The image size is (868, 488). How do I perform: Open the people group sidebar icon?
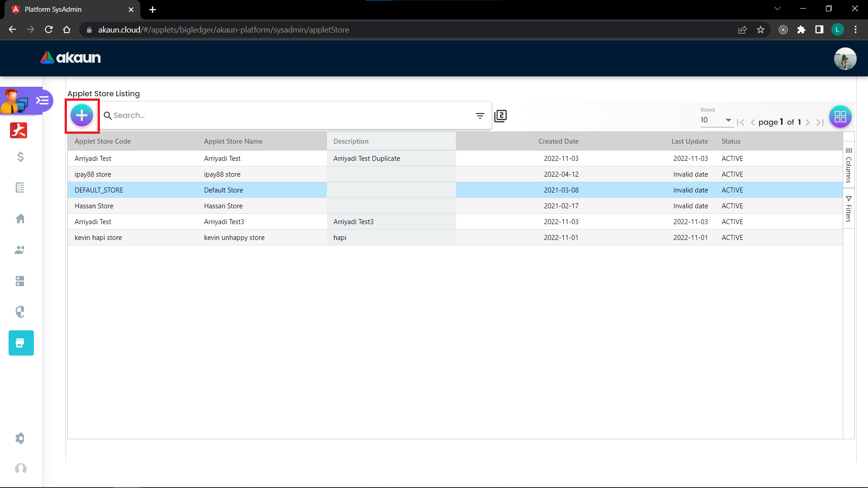coord(20,250)
